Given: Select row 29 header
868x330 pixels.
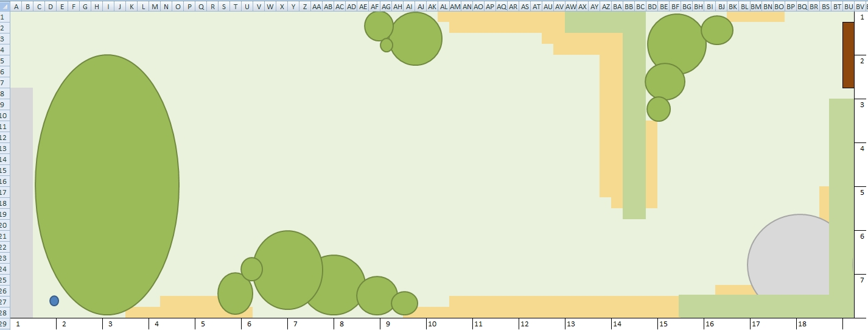Looking at the screenshot, I should (5, 323).
